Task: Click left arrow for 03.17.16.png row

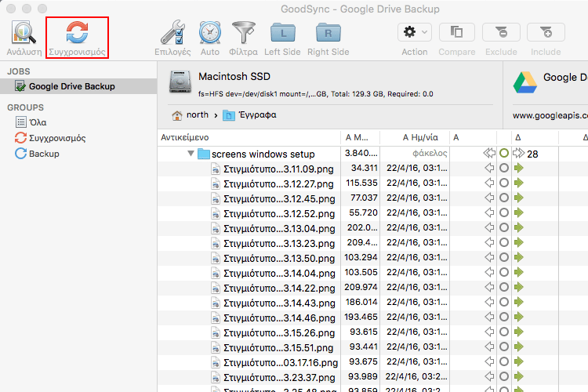Action: click(489, 361)
